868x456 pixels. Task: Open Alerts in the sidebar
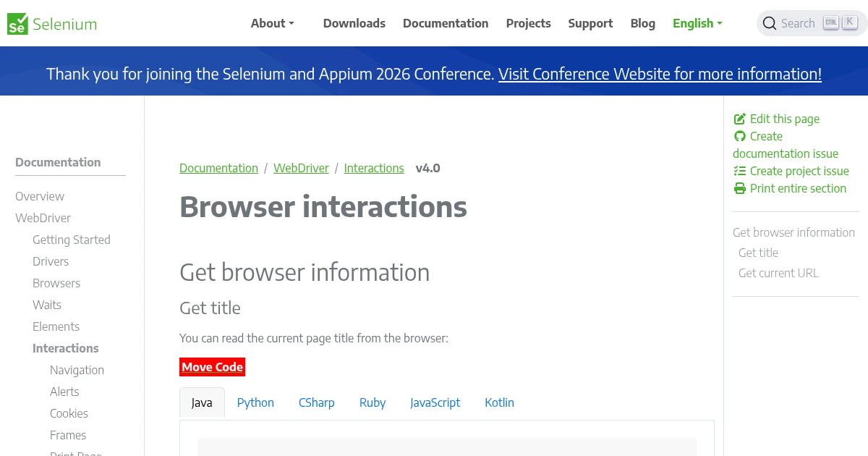(x=64, y=392)
